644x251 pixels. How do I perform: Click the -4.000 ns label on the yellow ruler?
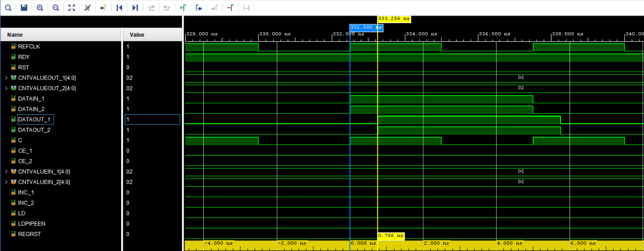tap(217, 243)
